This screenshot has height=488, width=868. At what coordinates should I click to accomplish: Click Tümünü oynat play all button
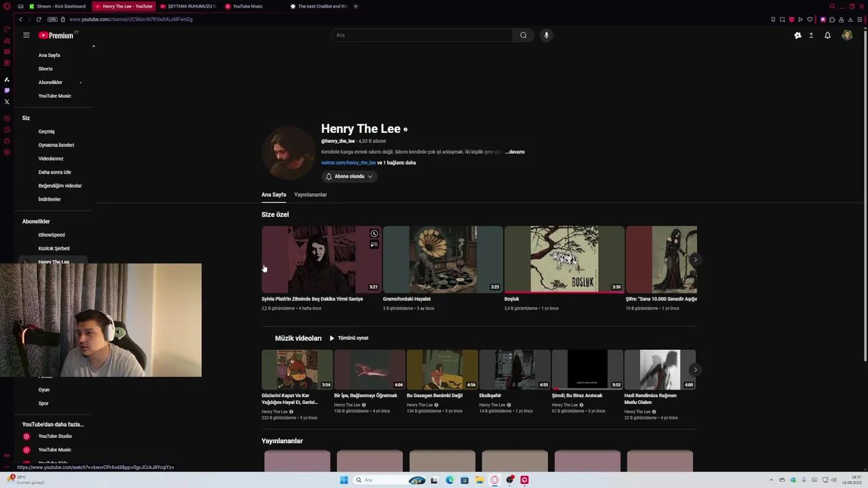[x=349, y=338]
